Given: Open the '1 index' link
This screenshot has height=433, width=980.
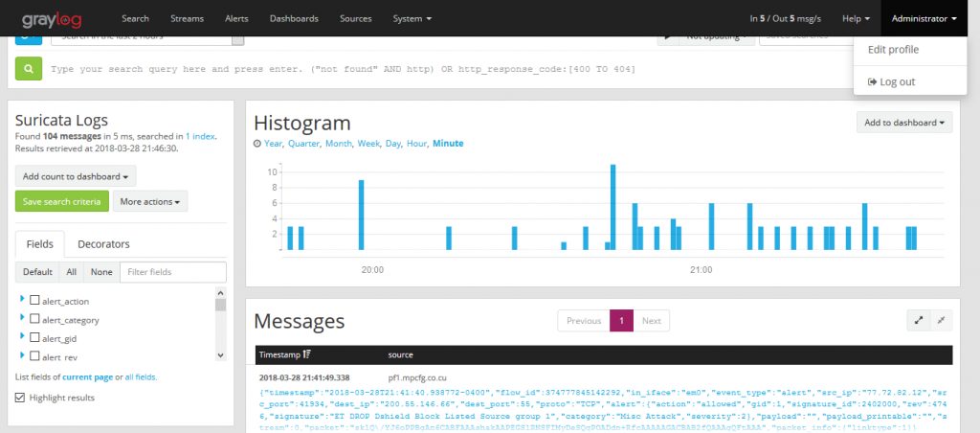Looking at the screenshot, I should tap(200, 136).
